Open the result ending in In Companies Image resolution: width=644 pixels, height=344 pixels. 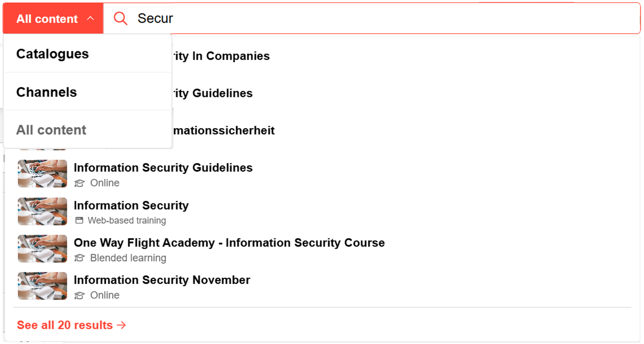point(221,56)
